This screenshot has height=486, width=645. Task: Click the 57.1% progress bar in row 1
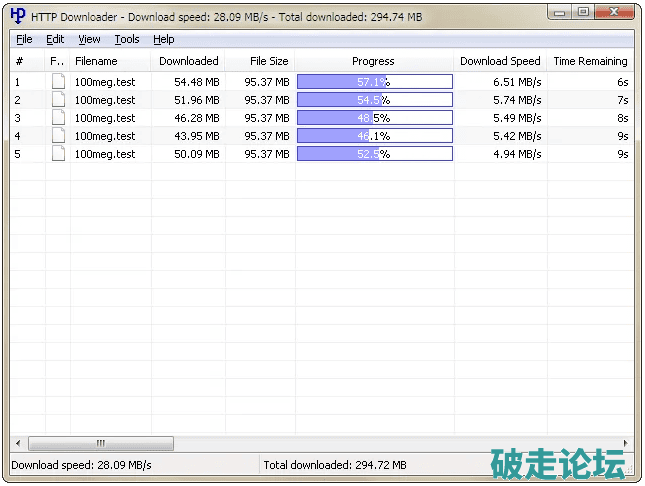click(374, 82)
